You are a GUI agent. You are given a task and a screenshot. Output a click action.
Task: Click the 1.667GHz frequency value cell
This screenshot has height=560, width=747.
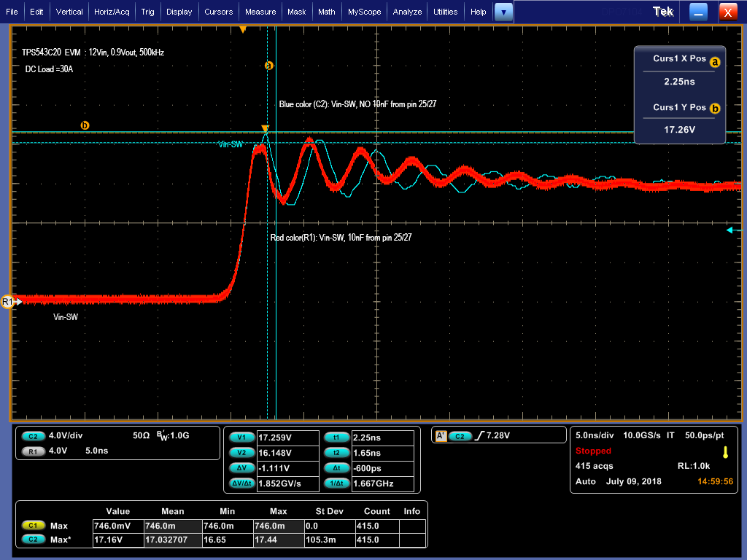coord(382,483)
